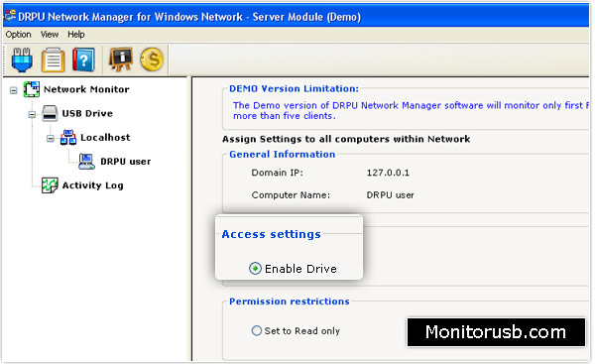Click the gold dollar coin icon
The width and height of the screenshot is (595, 364).
click(x=152, y=60)
